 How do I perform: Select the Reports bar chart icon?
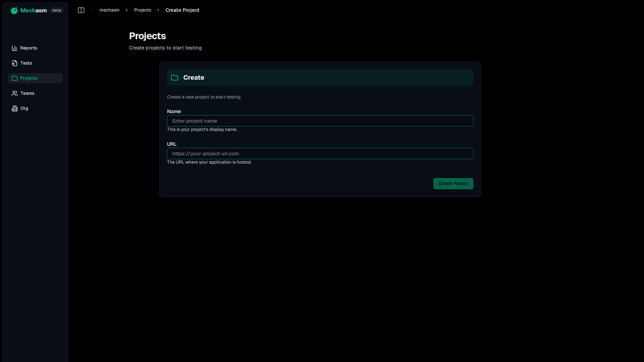point(15,48)
